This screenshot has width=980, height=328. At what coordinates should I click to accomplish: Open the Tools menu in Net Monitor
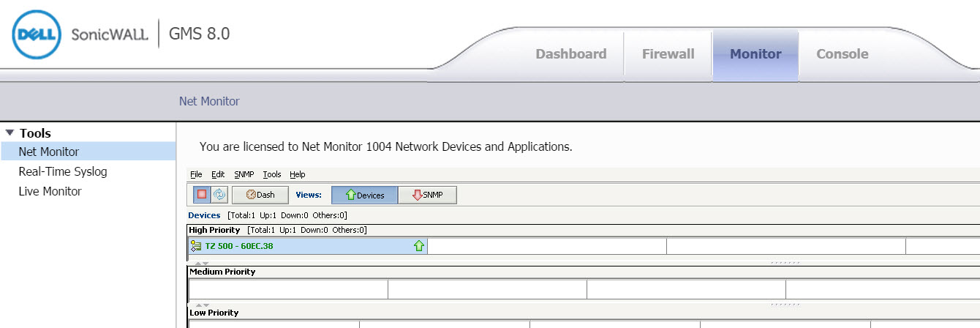pos(272,174)
